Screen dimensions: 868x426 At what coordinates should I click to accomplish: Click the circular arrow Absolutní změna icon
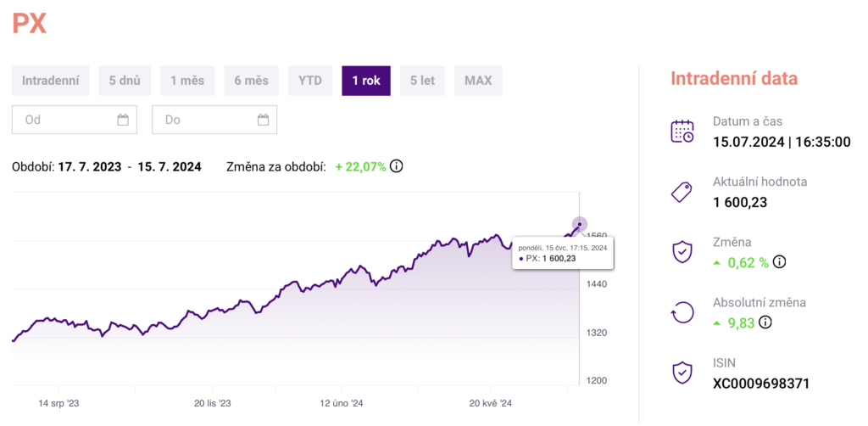click(682, 312)
